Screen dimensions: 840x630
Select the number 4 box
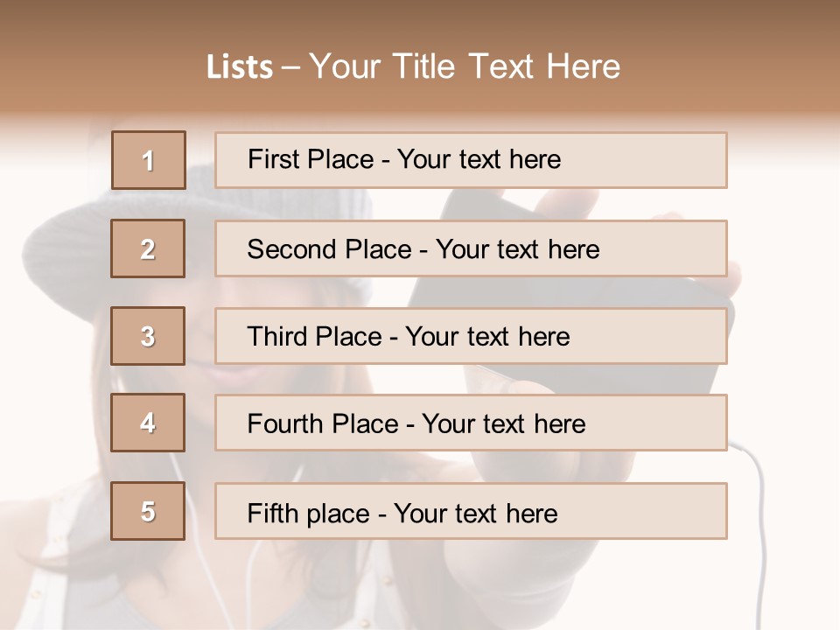click(x=148, y=423)
